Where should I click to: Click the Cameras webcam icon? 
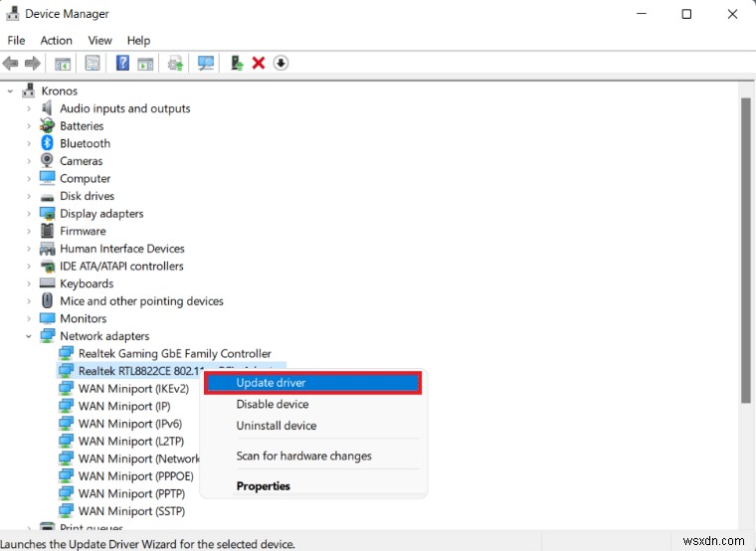[x=48, y=160]
